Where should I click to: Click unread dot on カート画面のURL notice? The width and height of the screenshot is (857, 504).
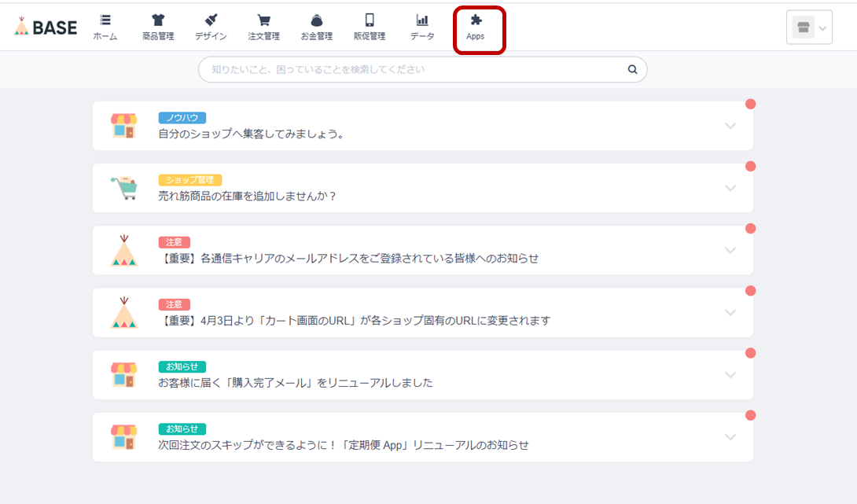tap(750, 291)
